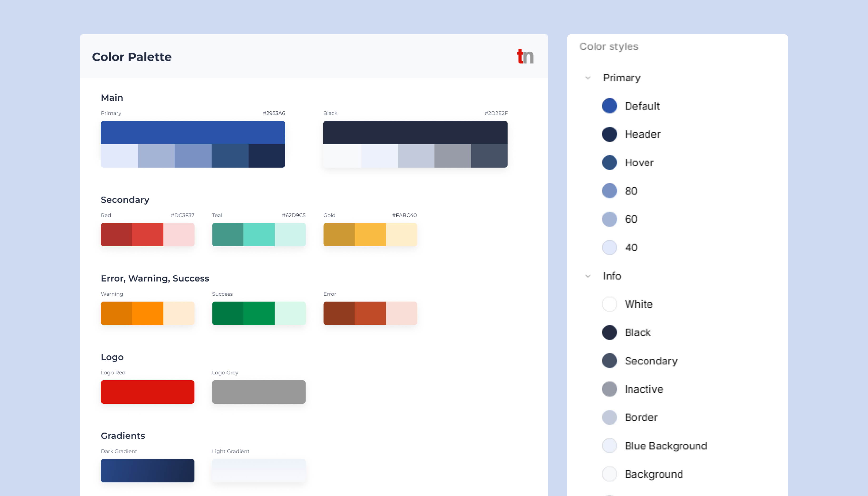
Task: Select the Teal color swatch
Action: pos(258,234)
